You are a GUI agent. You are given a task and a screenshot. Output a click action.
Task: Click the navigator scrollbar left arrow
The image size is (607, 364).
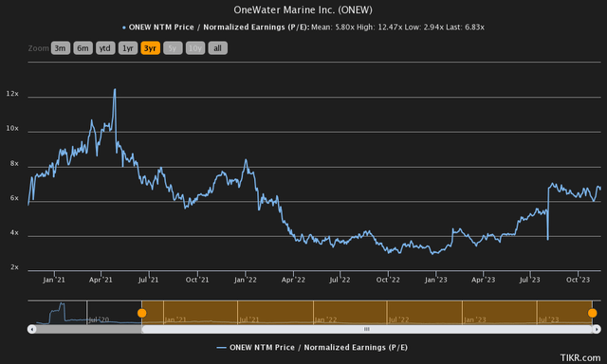click(x=31, y=329)
